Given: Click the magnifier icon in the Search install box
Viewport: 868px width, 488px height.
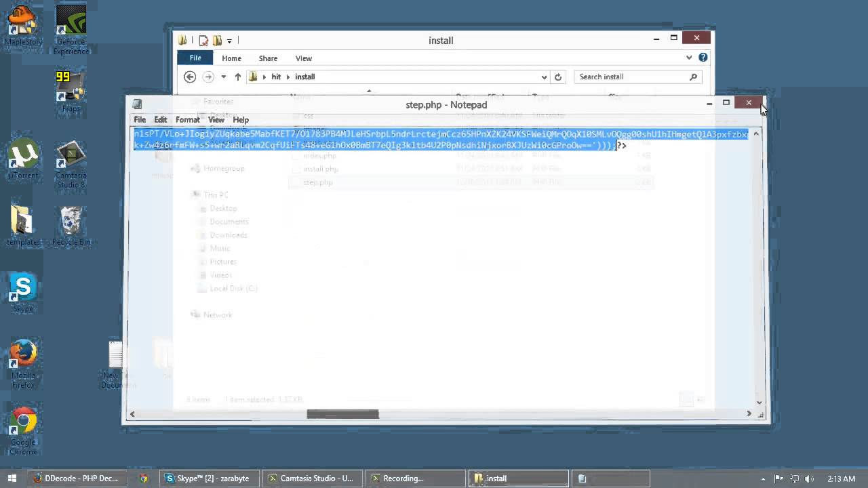Looking at the screenshot, I should (693, 77).
